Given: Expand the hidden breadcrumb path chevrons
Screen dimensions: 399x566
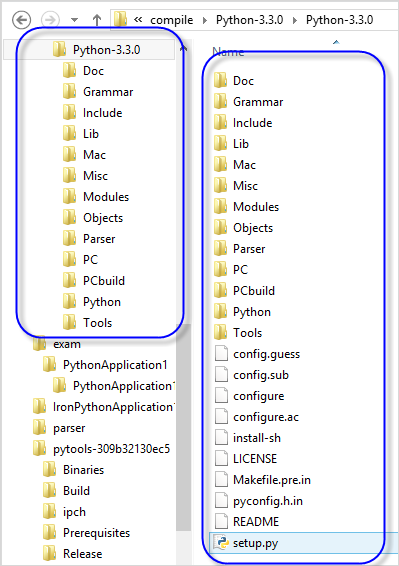Looking at the screenshot, I should click(x=138, y=19).
